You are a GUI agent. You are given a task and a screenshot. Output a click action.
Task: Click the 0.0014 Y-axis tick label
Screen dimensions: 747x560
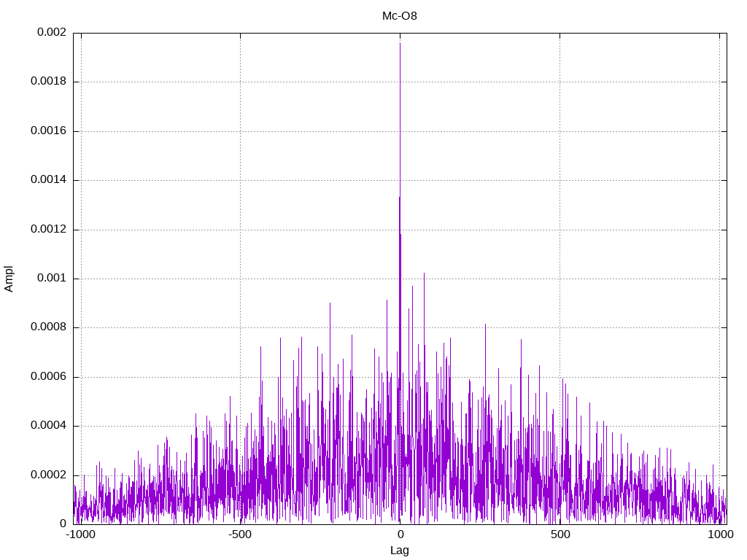pyautogui.click(x=48, y=180)
